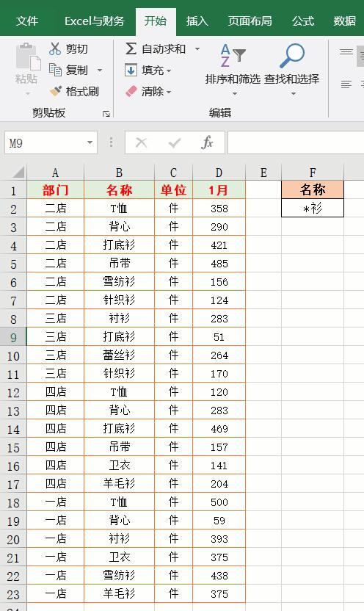Image resolution: width=364 pixels, height=611 pixels.
Task: Select row 9 header
Action: (x=13, y=337)
